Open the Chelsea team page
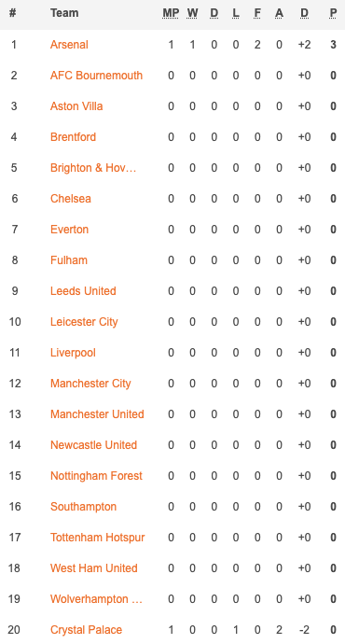The width and height of the screenshot is (345, 644). click(x=71, y=199)
